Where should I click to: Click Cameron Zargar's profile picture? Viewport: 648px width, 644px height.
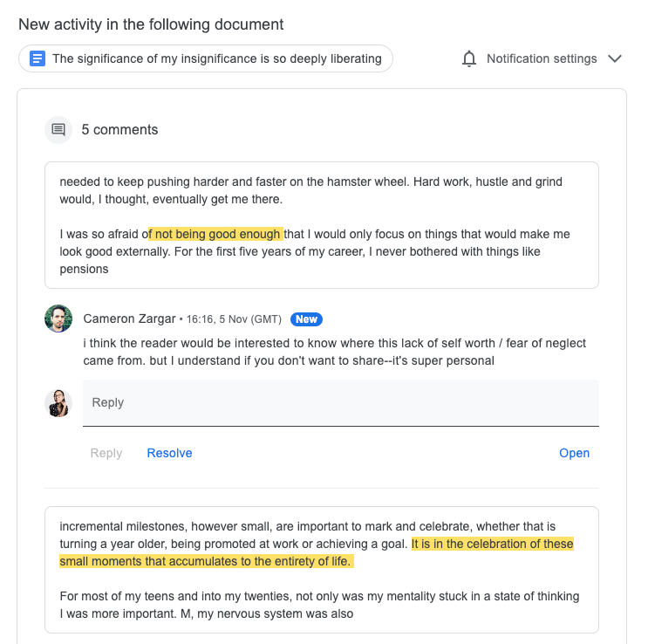coord(58,319)
